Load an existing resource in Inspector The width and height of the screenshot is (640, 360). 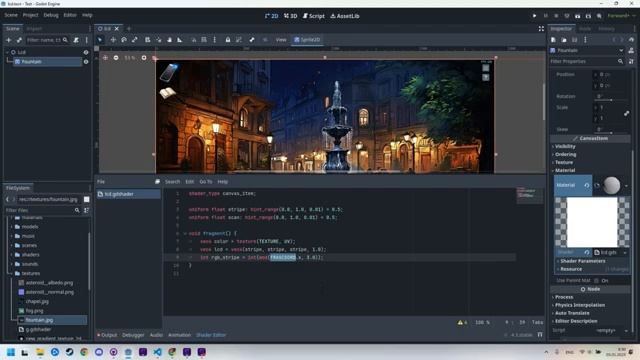(x=564, y=40)
